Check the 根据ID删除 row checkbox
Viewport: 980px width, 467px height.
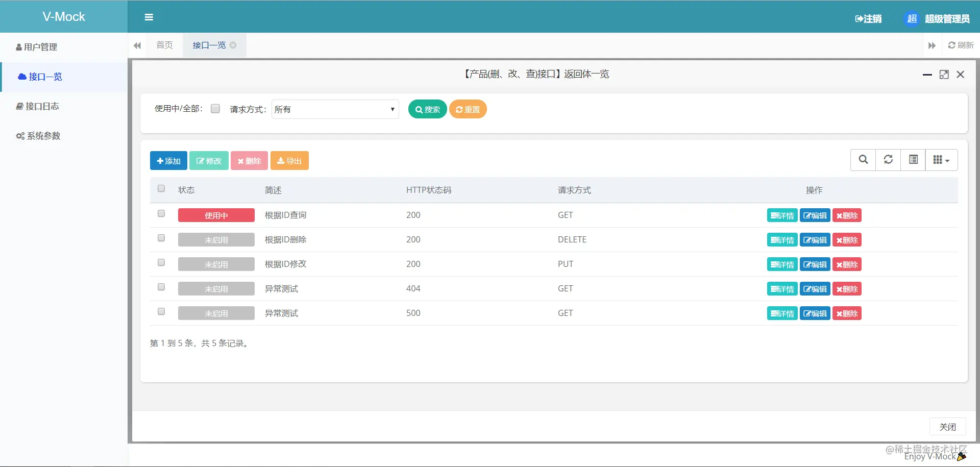[161, 238]
